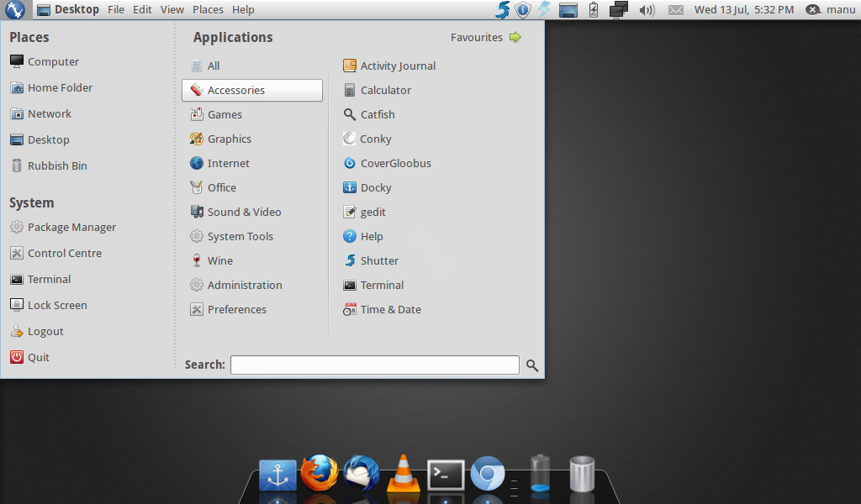Open Terminal under System
This screenshot has width=861, height=504.
[40, 279]
